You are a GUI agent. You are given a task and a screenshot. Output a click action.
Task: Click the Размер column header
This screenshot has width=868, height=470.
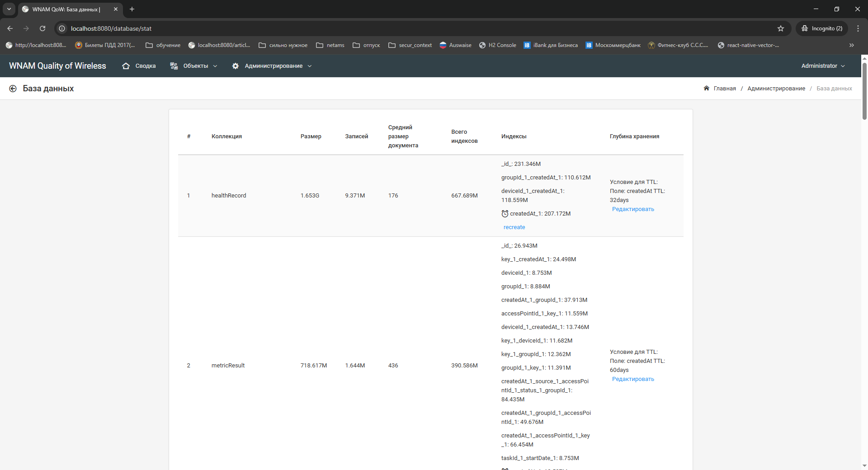[311, 136]
